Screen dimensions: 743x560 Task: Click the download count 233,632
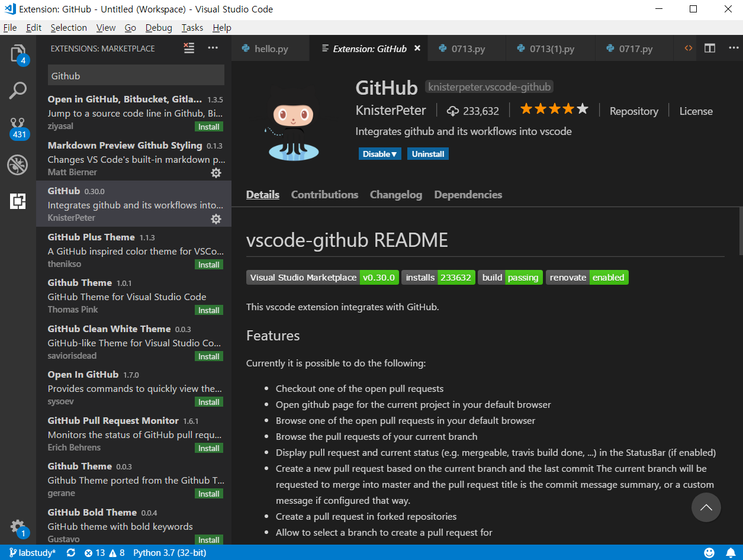click(472, 111)
